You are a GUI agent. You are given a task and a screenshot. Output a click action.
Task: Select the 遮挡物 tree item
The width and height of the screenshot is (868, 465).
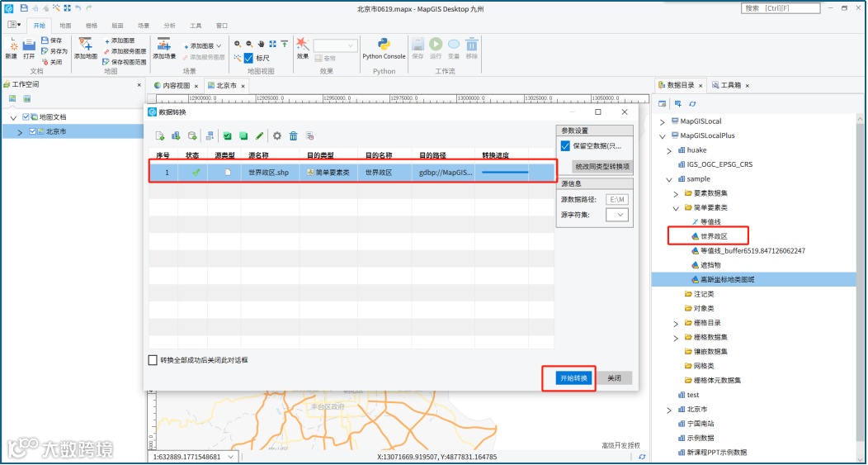[710, 265]
